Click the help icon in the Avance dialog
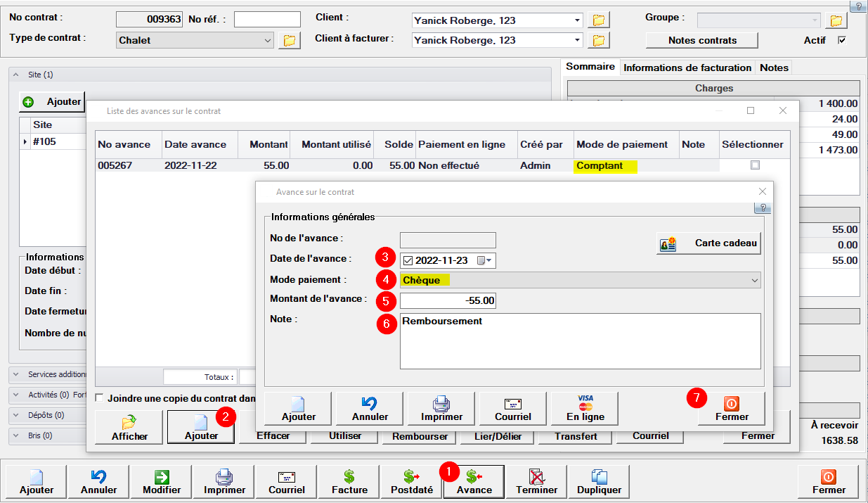The image size is (868, 503). tap(763, 208)
